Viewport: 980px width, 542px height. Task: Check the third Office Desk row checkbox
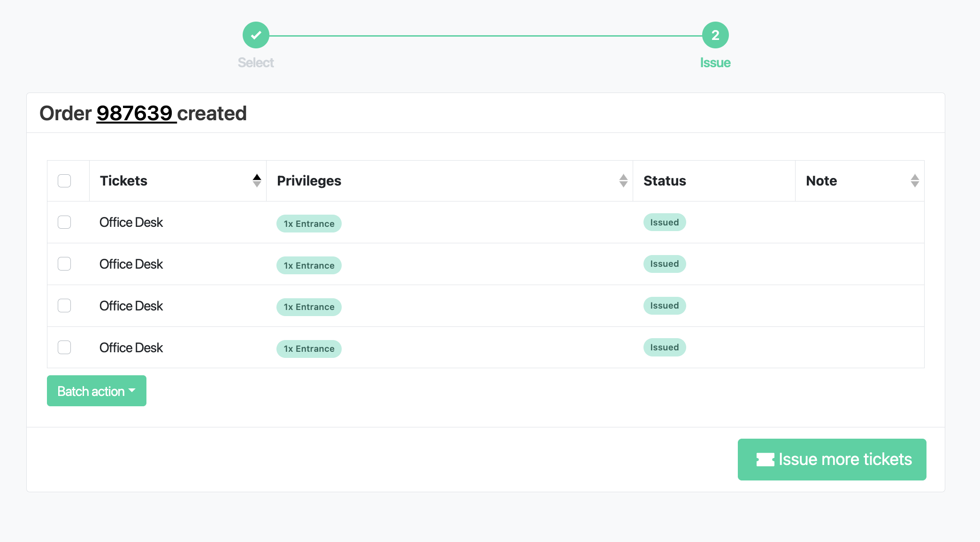click(x=64, y=306)
